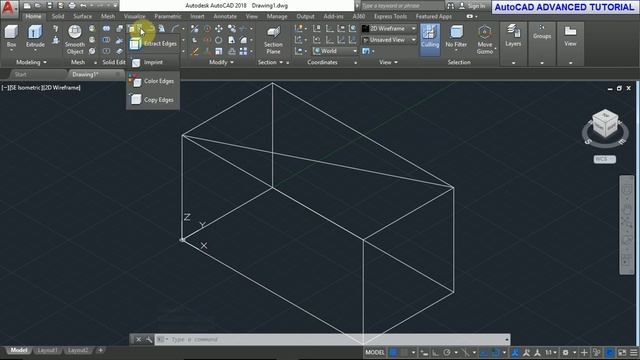Choose Extract Edges from the dropdown list

point(153,44)
